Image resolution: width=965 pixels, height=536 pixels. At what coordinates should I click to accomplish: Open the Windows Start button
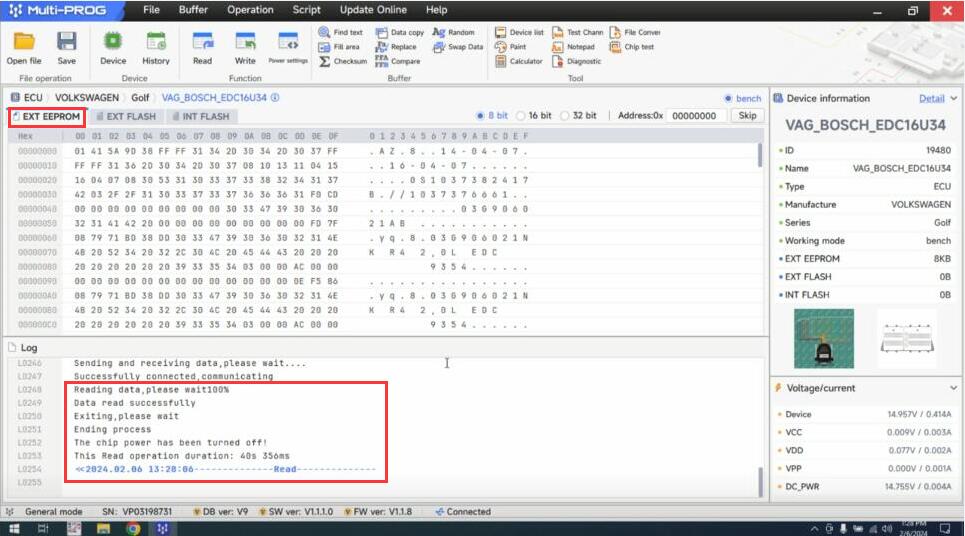pyautogui.click(x=14, y=529)
